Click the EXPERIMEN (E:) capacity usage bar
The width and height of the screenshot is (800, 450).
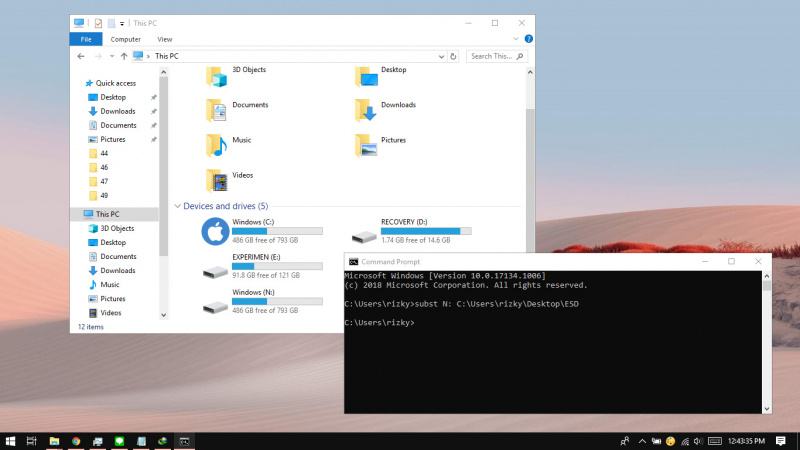coord(277,266)
